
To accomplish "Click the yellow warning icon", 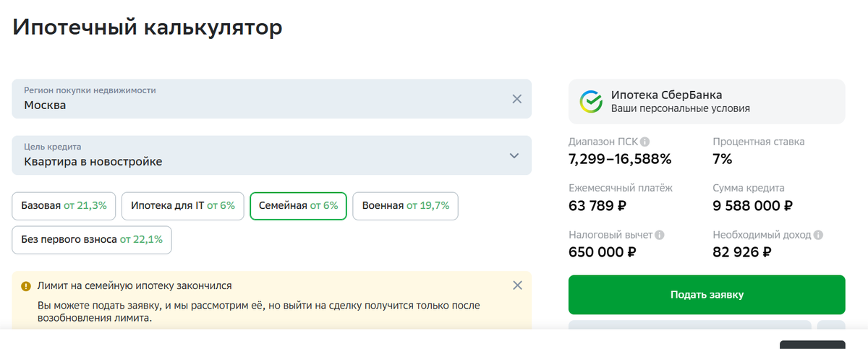I will tap(26, 286).
